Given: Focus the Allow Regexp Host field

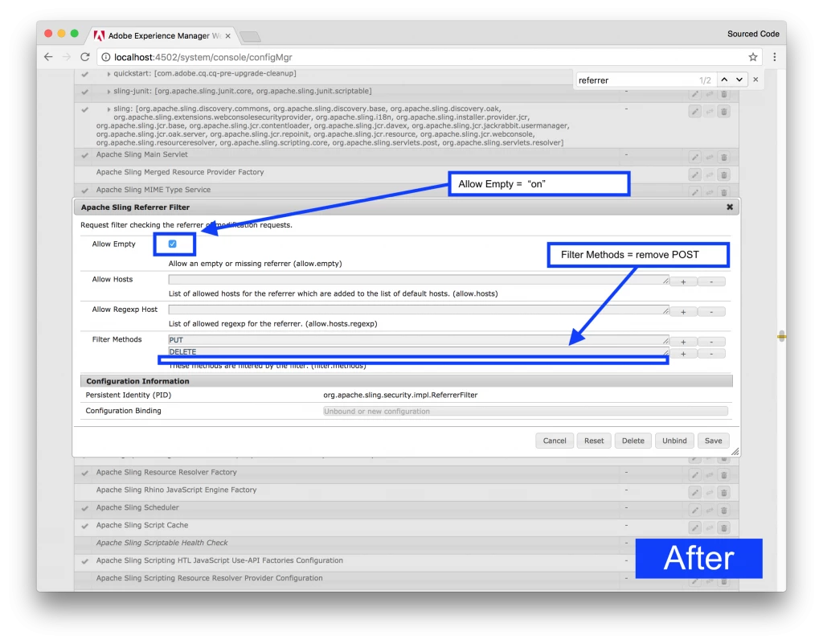Looking at the screenshot, I should (418, 310).
